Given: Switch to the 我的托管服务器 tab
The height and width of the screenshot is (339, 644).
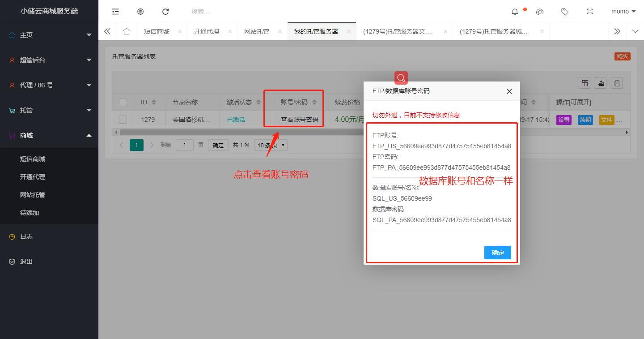Looking at the screenshot, I should 316,31.
